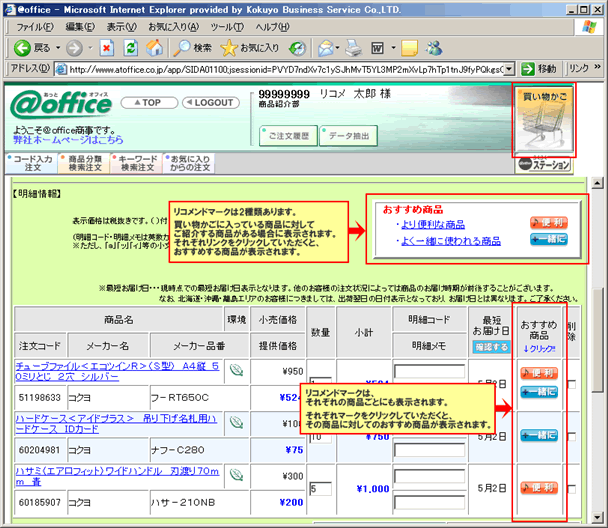Click the page scrollbar up arrow

[598, 183]
